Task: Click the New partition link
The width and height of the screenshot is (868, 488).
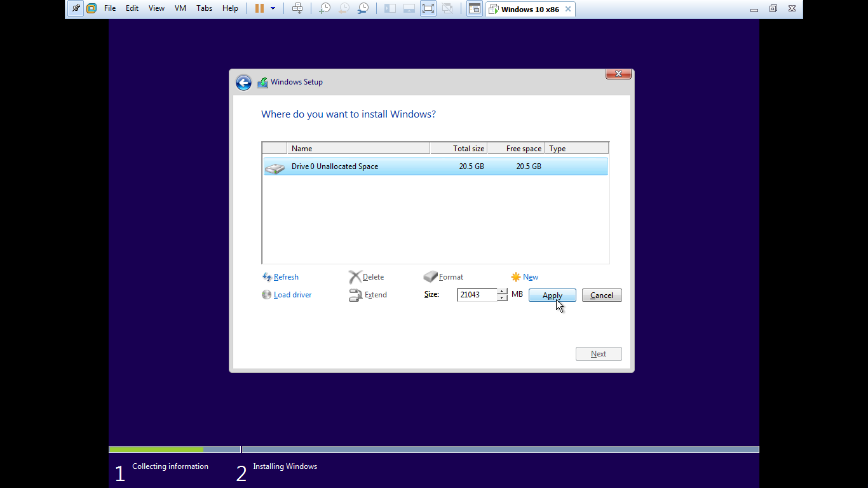Action: pyautogui.click(x=531, y=277)
